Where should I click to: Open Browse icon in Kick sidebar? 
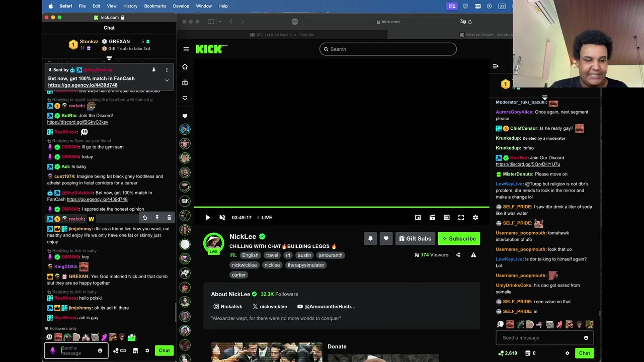click(x=185, y=82)
